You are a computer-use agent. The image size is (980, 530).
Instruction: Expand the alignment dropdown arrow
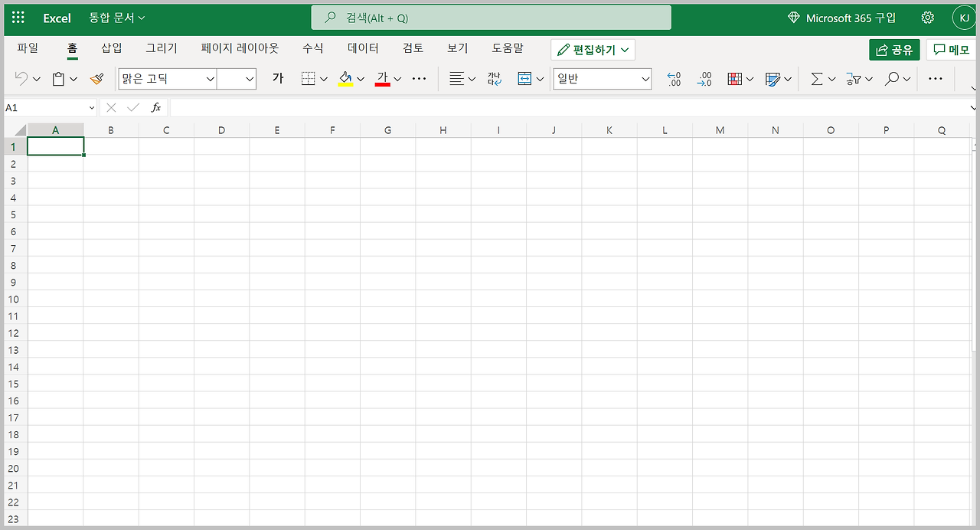[472, 79]
